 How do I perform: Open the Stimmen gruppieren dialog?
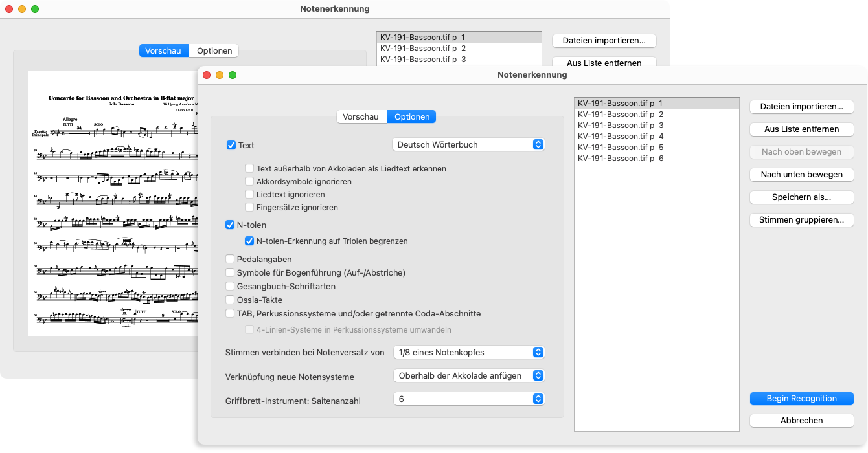pyautogui.click(x=801, y=220)
